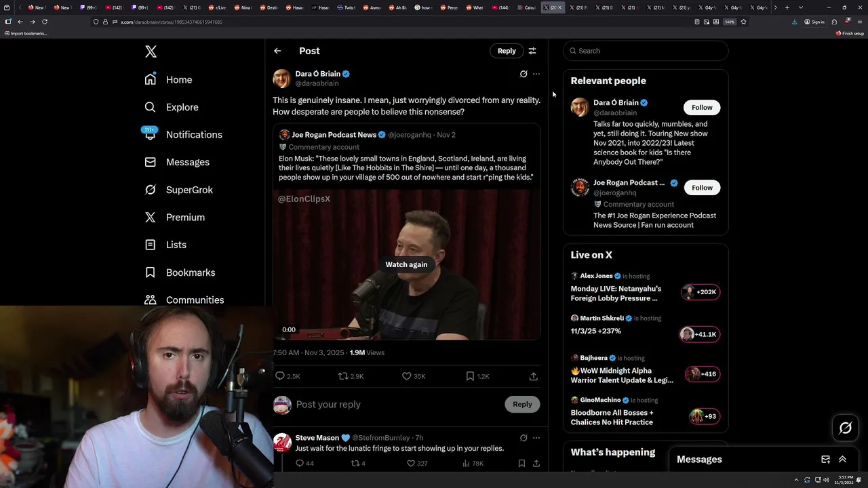Open the browser downloads icon
This screenshot has width=868, height=488.
tap(795, 22)
